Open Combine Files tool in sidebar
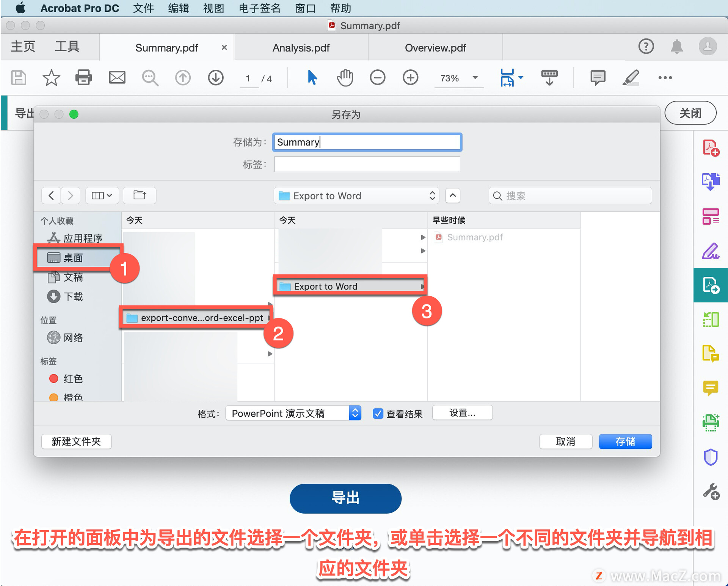The height and width of the screenshot is (586, 728). point(711,182)
